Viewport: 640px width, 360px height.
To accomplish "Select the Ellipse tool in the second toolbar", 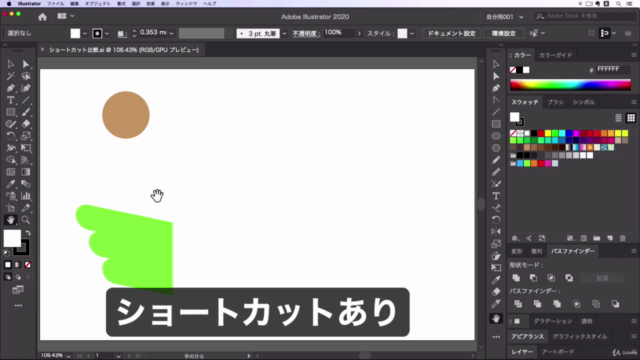I will pos(496,136).
